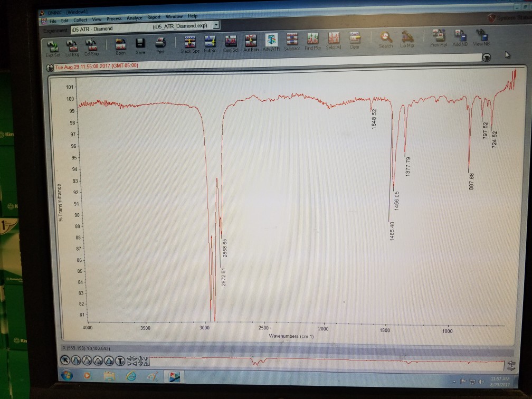Expand the Experiment dropdown list
Viewport: 532px width, 399px height.
tap(216, 25)
